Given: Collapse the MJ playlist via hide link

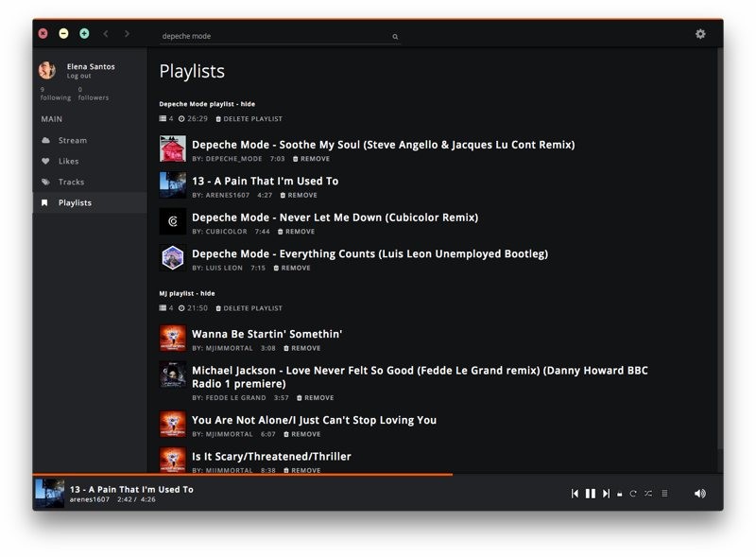Looking at the screenshot, I should 207,293.
